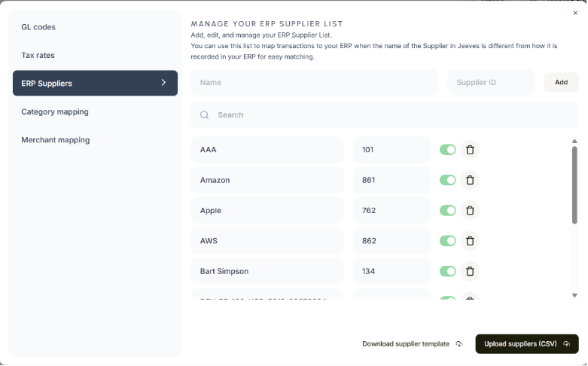Switch to Category mapping section
Screen dimensions: 588x366
[x=55, y=111]
